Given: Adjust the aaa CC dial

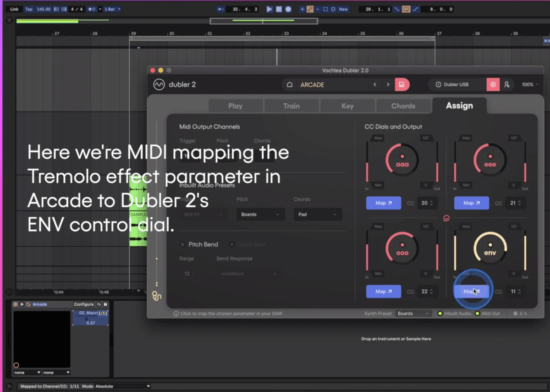Looking at the screenshot, I should point(402,160).
